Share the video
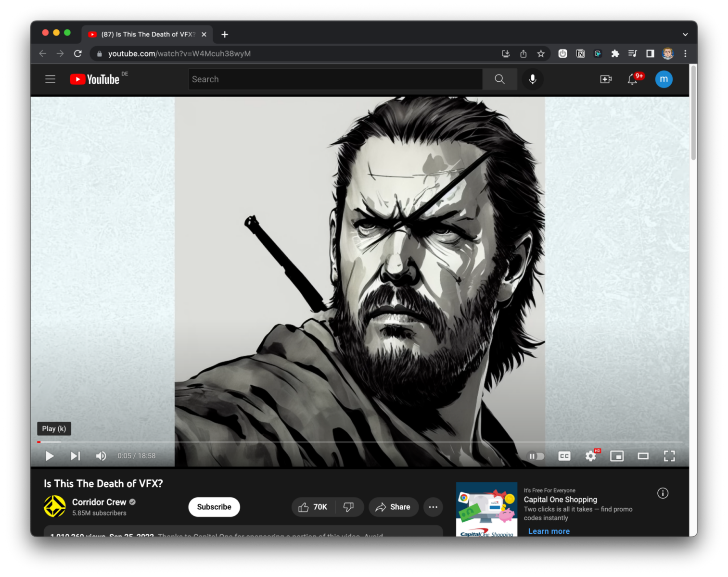Image resolution: width=728 pixels, height=577 pixels. [394, 507]
